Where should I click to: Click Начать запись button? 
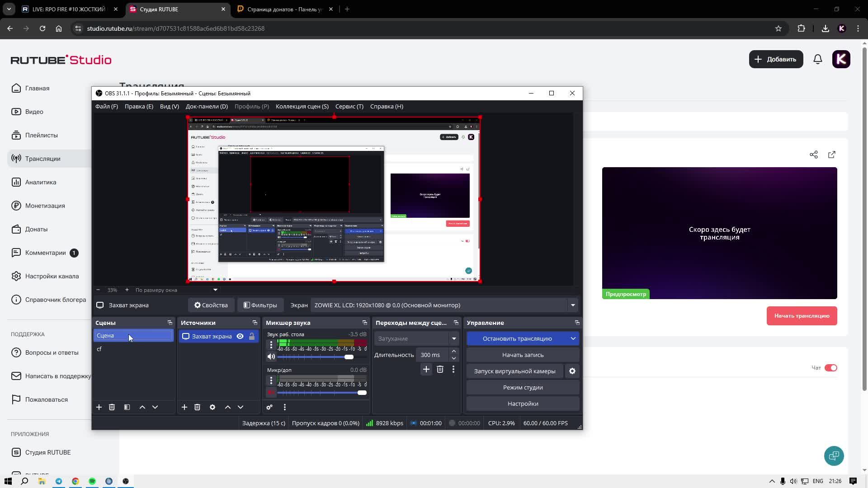tap(523, 355)
